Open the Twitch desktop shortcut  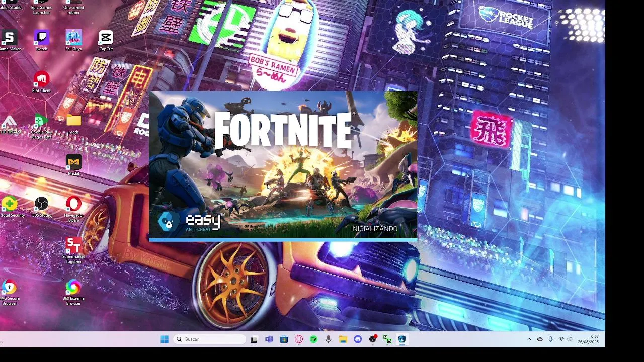42,40
